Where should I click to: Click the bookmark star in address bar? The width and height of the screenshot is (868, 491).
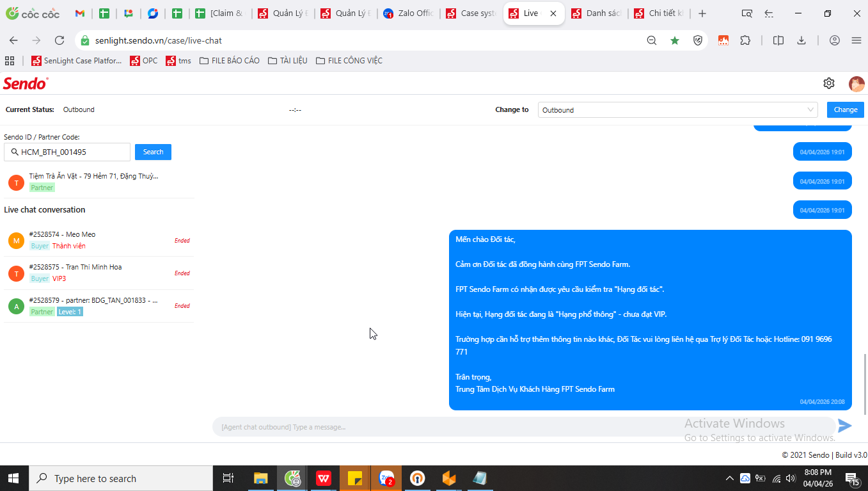point(675,40)
